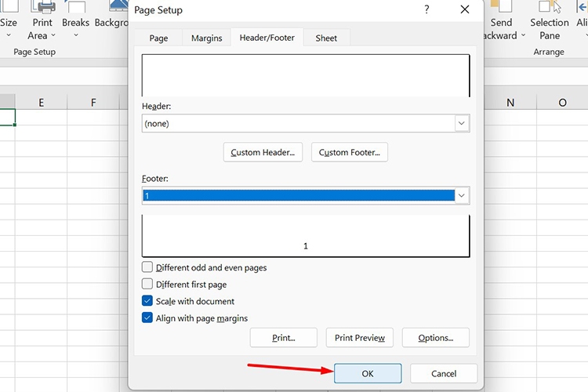Open Custom Footer editor
The image size is (588, 392).
click(x=349, y=152)
